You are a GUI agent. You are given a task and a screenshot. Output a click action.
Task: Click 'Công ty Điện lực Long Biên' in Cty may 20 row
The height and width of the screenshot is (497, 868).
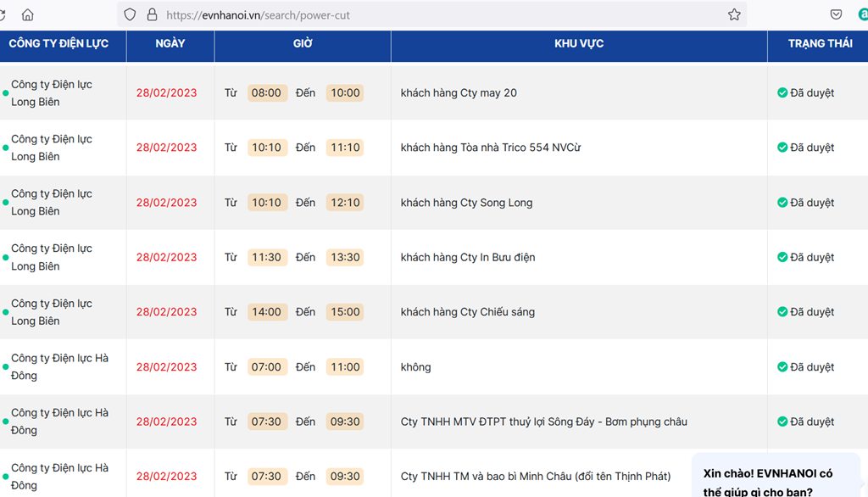[x=52, y=93]
